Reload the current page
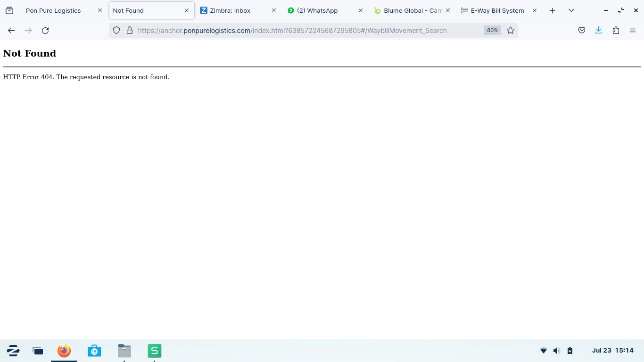644x362 pixels. pyautogui.click(x=45, y=31)
